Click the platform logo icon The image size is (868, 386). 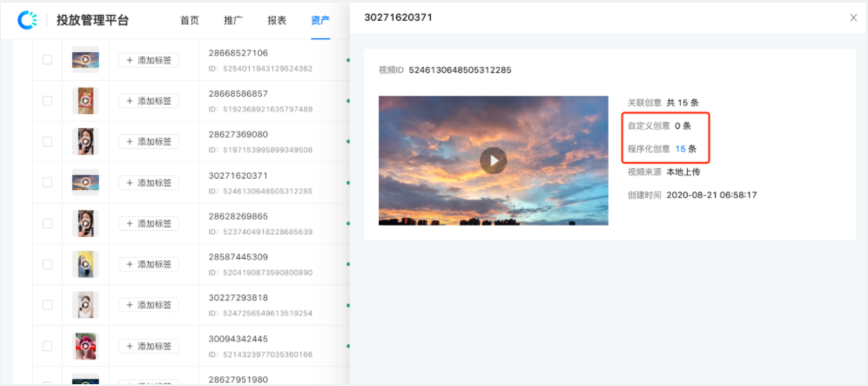click(27, 21)
